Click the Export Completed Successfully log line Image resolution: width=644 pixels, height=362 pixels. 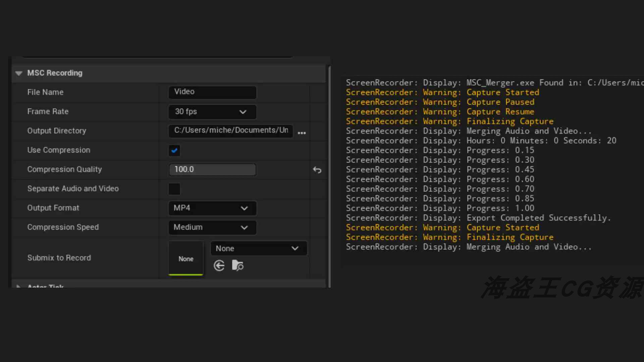pos(478,218)
